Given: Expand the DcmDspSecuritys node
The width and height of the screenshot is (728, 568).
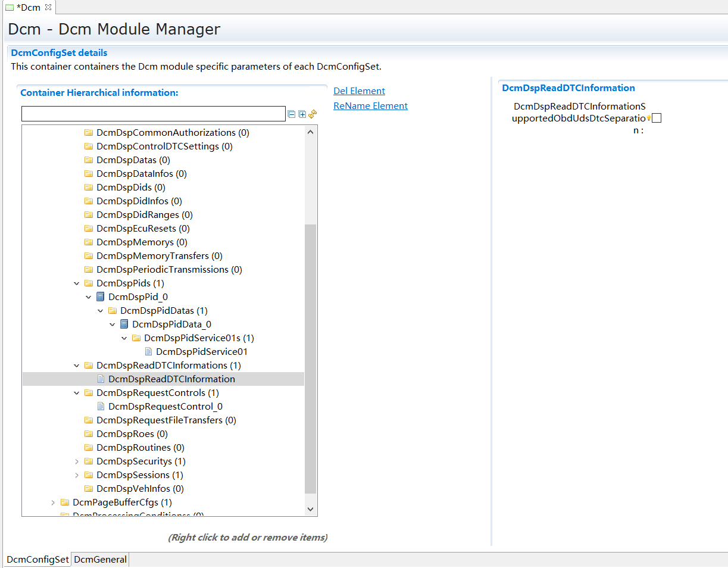Looking at the screenshot, I should [x=76, y=461].
